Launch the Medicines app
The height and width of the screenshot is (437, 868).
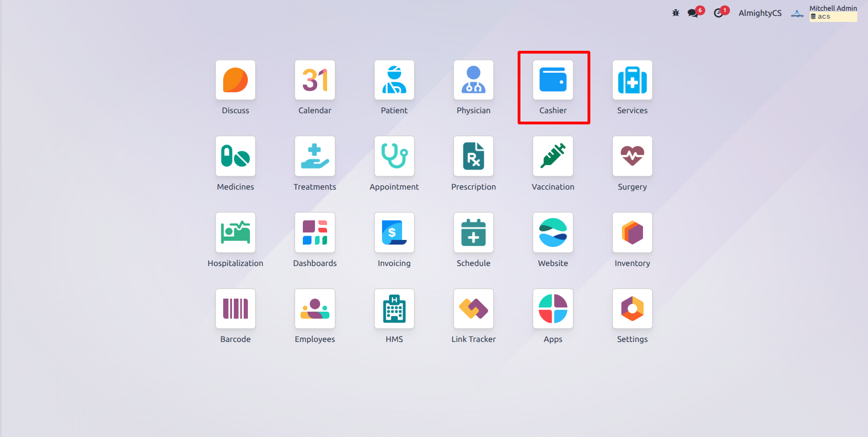(x=235, y=156)
